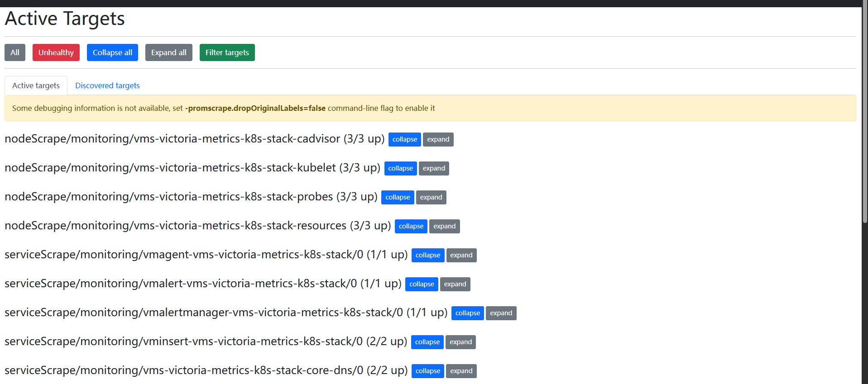The image size is (868, 384).
Task: Expand the core-dns serviceScrape group
Action: 461,371
